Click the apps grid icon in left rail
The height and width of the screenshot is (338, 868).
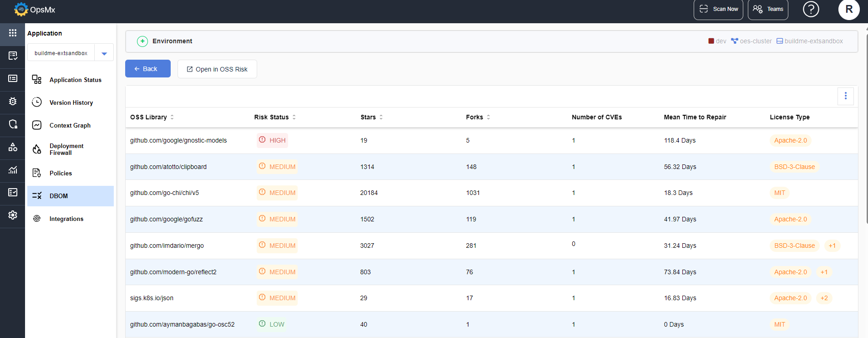click(12, 33)
